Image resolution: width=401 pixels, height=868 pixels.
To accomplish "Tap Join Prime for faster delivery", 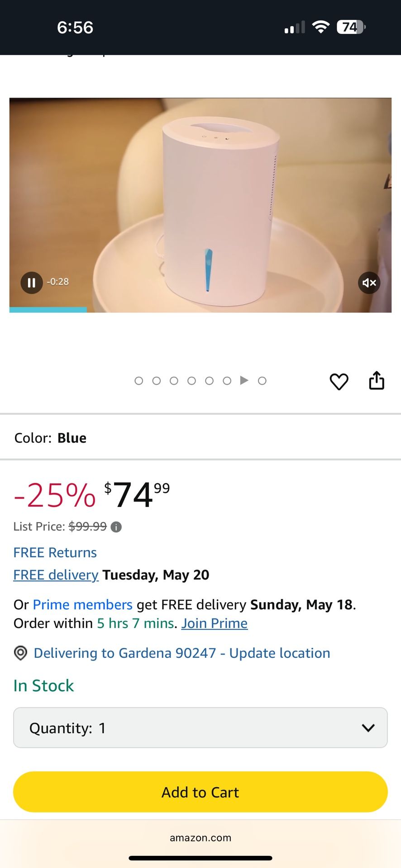I will (214, 623).
